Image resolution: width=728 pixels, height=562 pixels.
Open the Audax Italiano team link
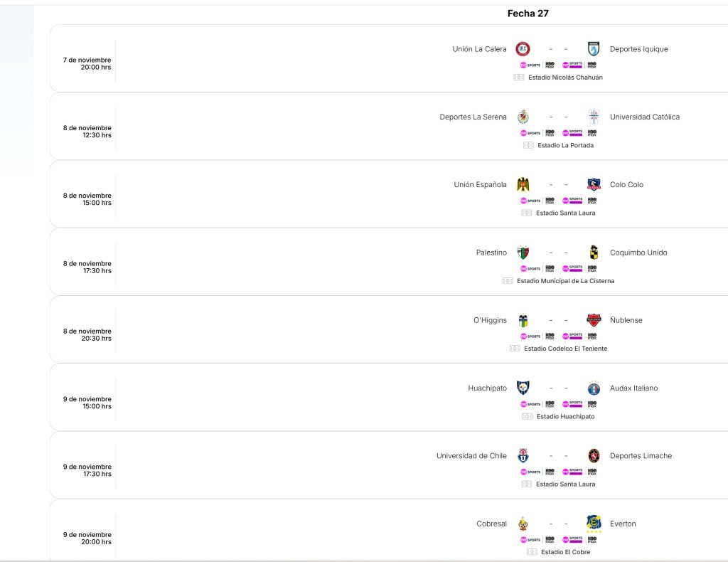point(633,388)
